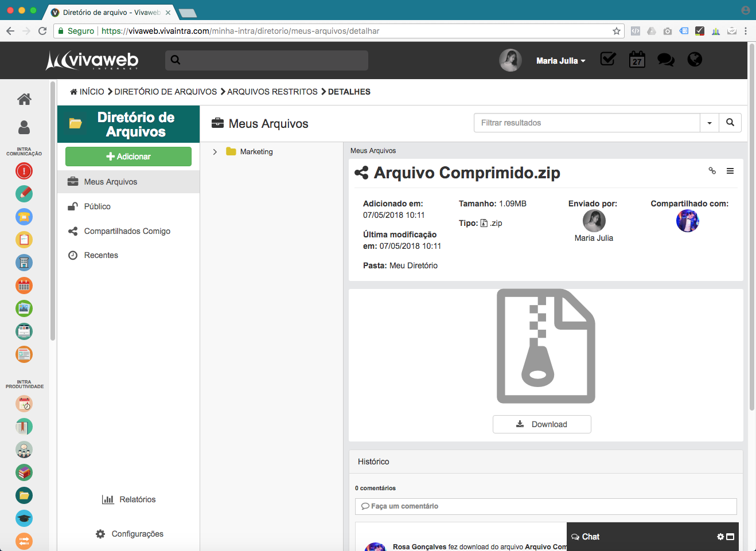Click DIRETÓRIO DE ARQUIVOS breadcrumb link
Viewport: 756px width, 551px height.
pos(165,92)
